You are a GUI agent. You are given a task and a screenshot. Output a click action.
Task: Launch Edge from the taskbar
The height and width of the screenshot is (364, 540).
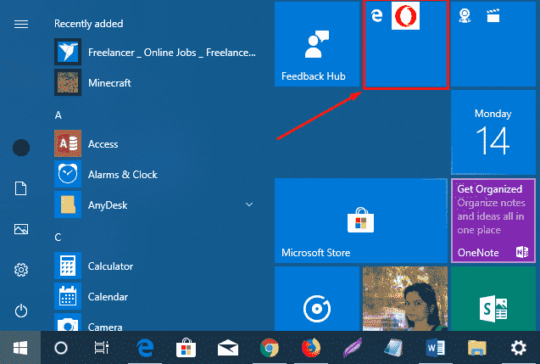145,348
